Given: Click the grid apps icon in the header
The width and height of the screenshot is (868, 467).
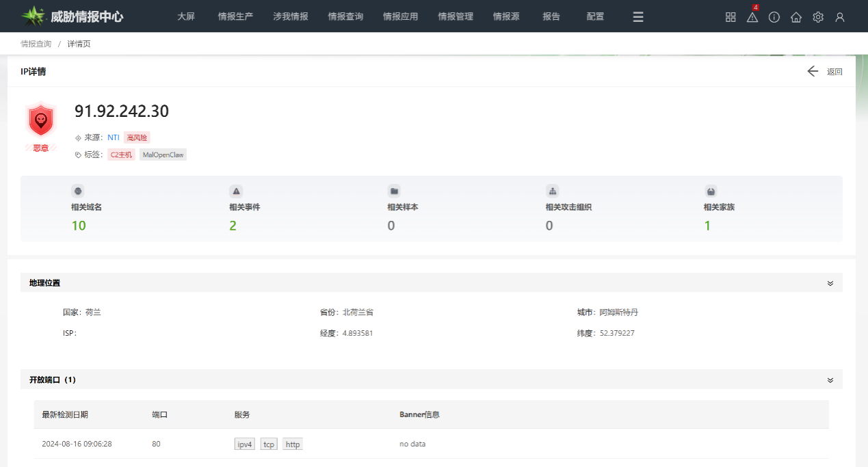Looking at the screenshot, I should tap(730, 16).
